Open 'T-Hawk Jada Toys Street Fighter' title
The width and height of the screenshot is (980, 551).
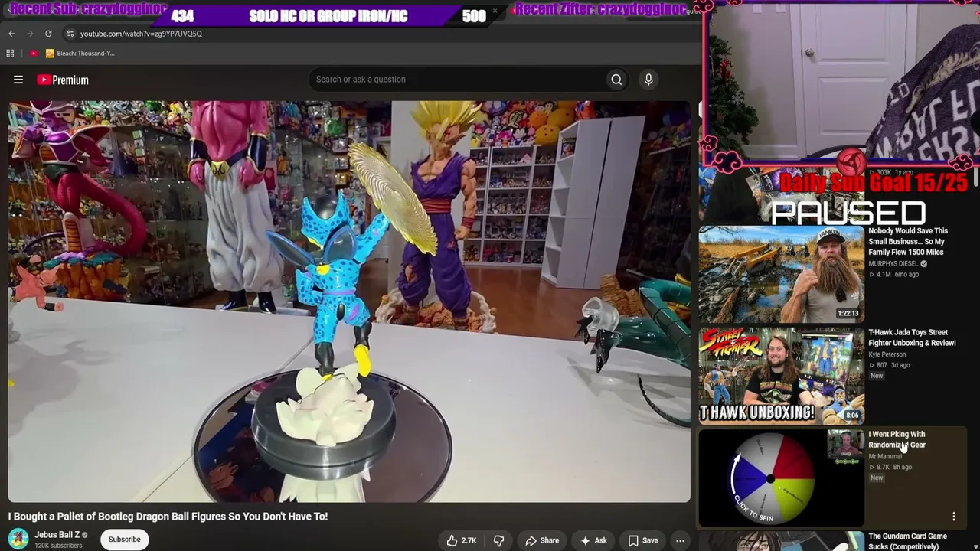(912, 337)
